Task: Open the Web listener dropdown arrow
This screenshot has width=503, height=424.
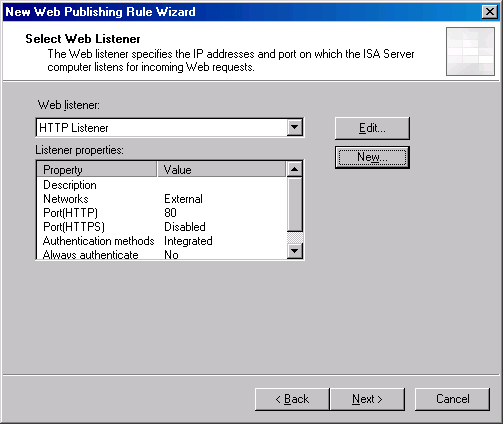Action: pyautogui.click(x=295, y=127)
